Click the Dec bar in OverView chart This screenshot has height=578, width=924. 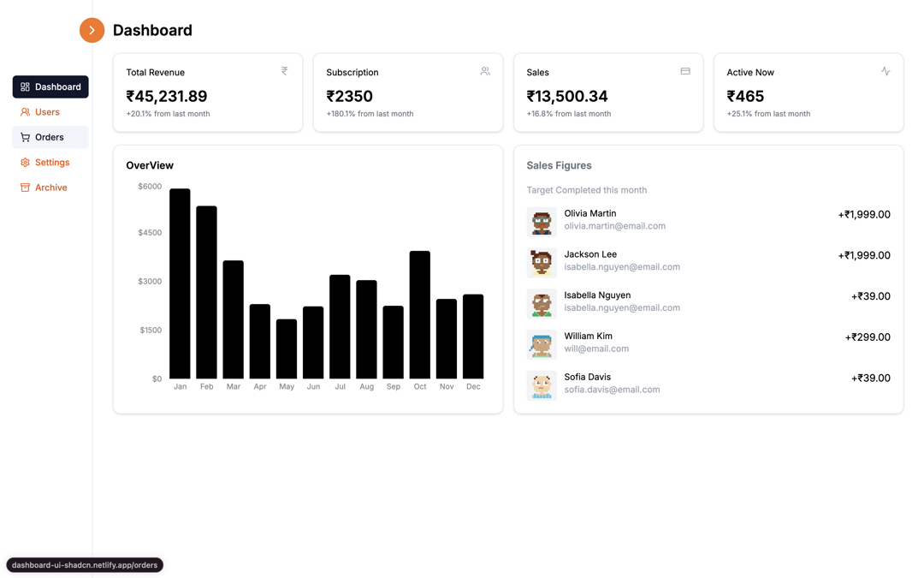(473, 337)
